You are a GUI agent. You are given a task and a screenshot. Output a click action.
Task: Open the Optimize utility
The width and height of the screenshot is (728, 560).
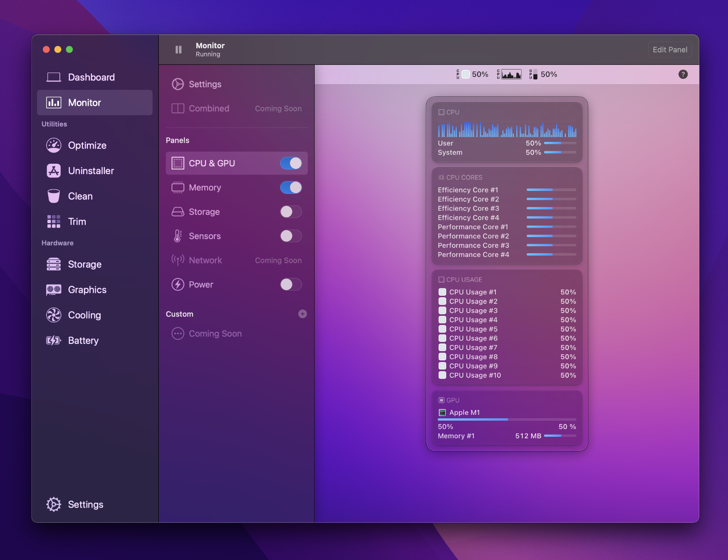tap(87, 146)
